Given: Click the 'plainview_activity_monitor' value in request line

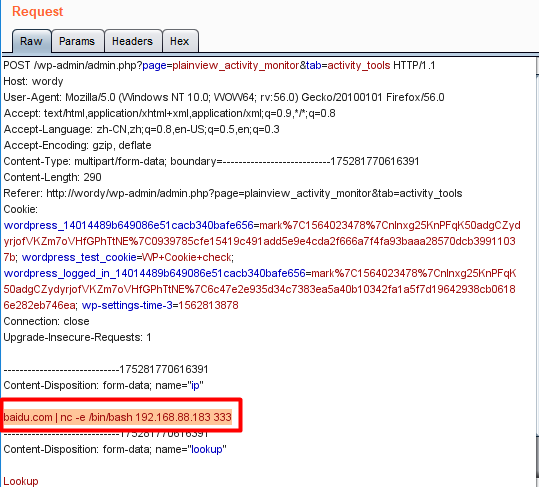Looking at the screenshot, I should [x=235, y=65].
